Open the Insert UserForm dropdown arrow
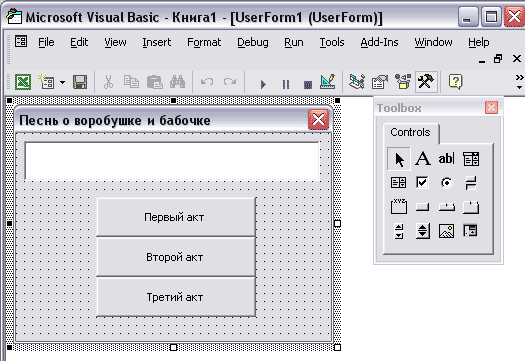 [x=63, y=82]
